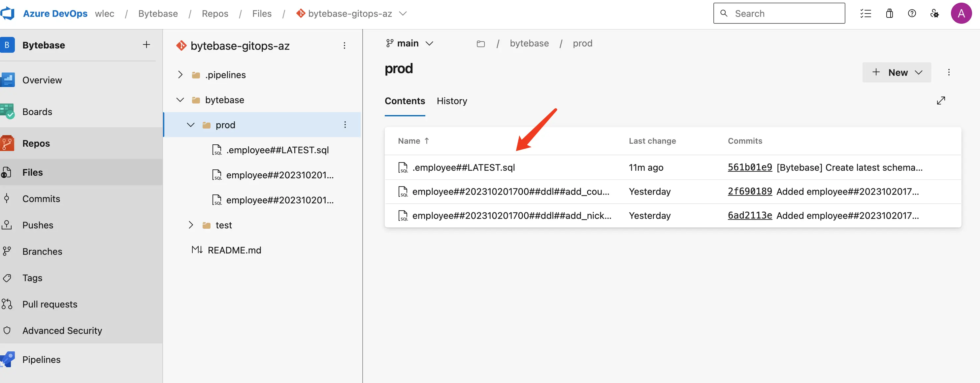Select README.md in the file tree

click(234, 250)
